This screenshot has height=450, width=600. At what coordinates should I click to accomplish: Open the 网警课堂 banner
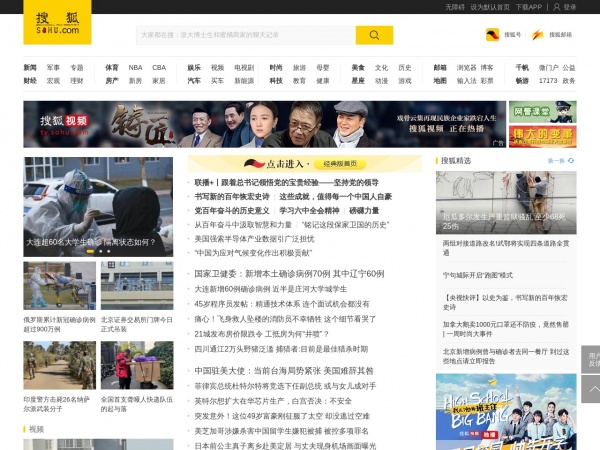point(543,112)
